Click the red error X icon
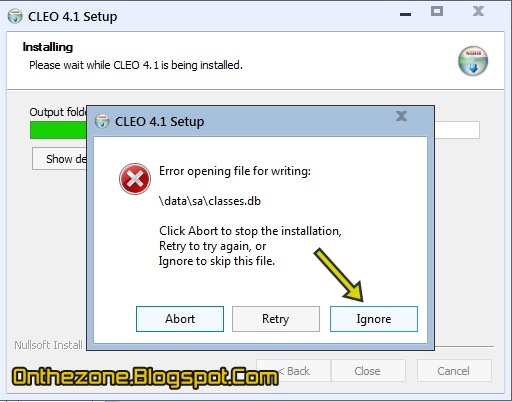512x402 pixels. point(135,179)
